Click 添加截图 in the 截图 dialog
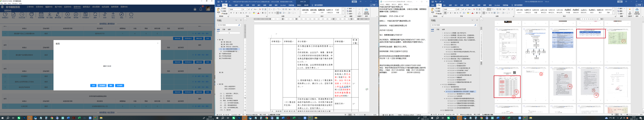This screenshot has height=120, width=644. (102, 85)
